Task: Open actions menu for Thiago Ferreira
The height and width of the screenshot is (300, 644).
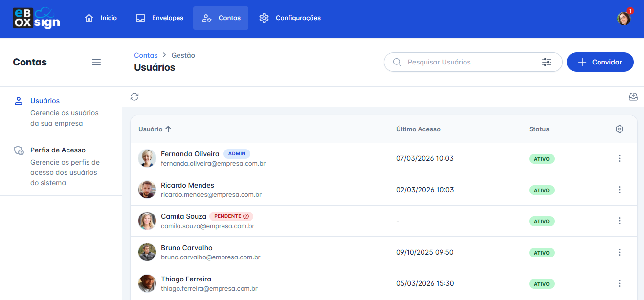Action: point(619,283)
